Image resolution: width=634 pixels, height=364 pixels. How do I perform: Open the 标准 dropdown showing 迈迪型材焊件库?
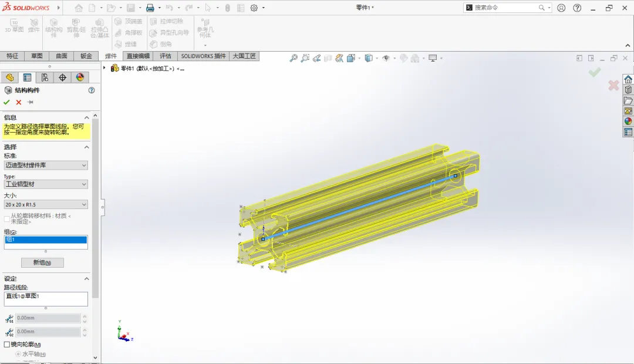point(46,165)
